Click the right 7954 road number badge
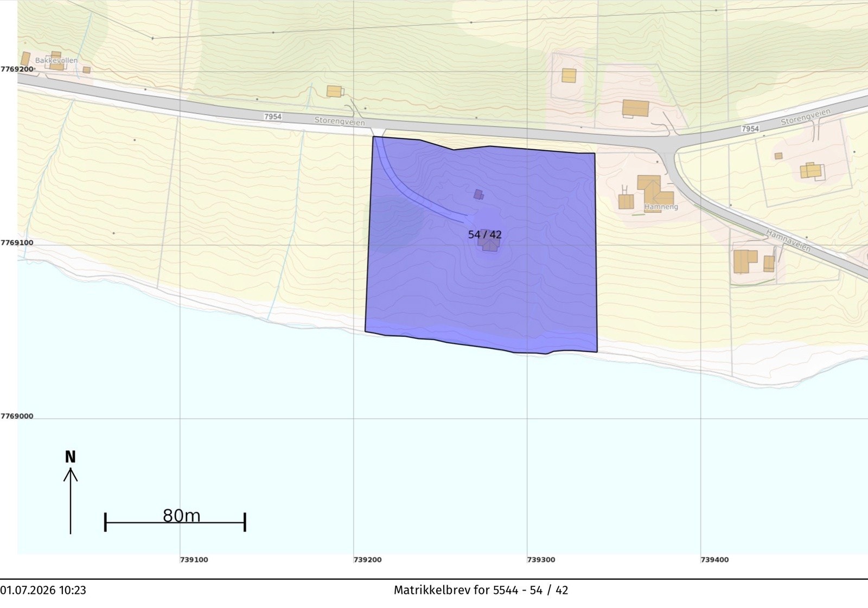Screen dimensions: 868x608 pos(750,129)
